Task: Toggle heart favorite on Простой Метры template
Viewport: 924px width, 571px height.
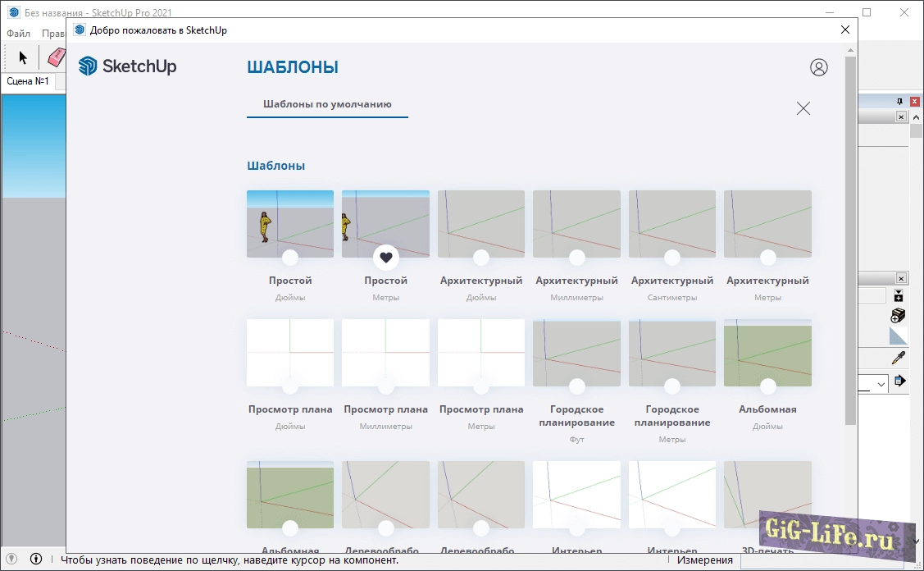Action: (x=386, y=258)
